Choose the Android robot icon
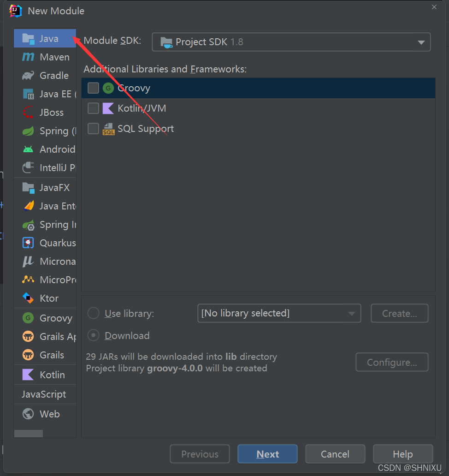This screenshot has height=476, width=449. click(x=28, y=149)
